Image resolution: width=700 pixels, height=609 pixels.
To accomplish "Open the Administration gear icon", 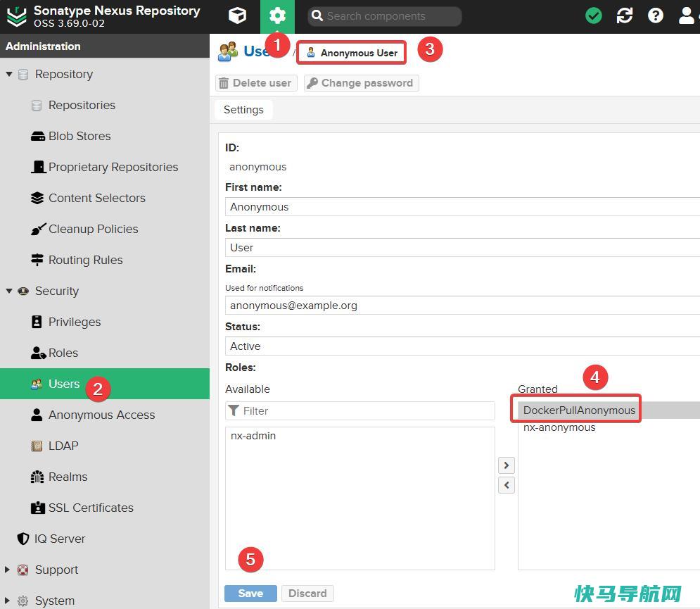I will 277,16.
